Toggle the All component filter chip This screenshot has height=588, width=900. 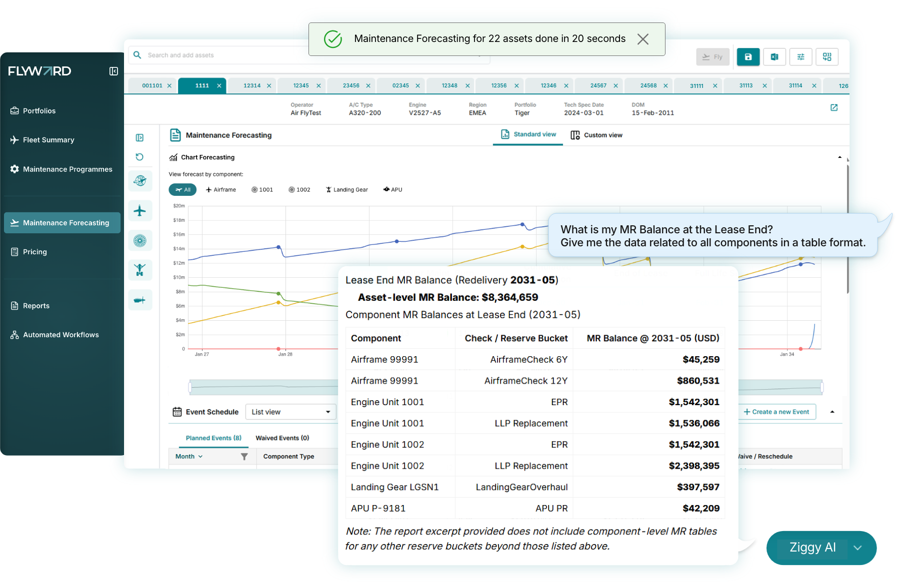(x=183, y=190)
